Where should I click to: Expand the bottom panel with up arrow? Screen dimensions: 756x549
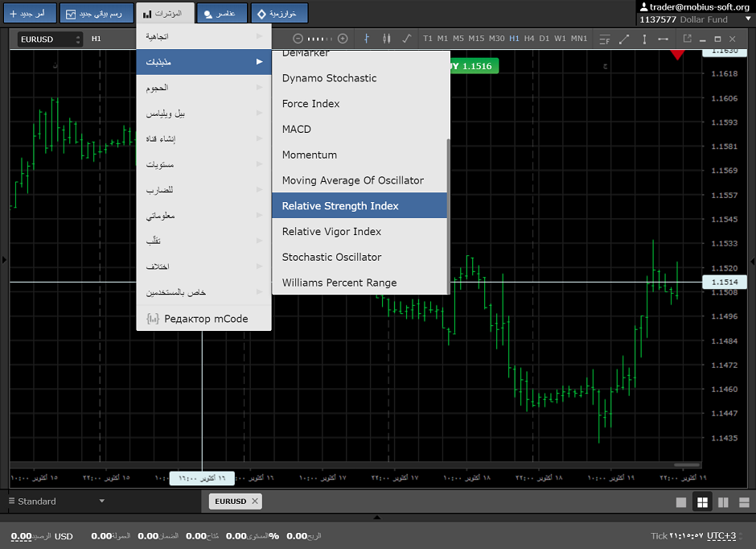(x=377, y=517)
